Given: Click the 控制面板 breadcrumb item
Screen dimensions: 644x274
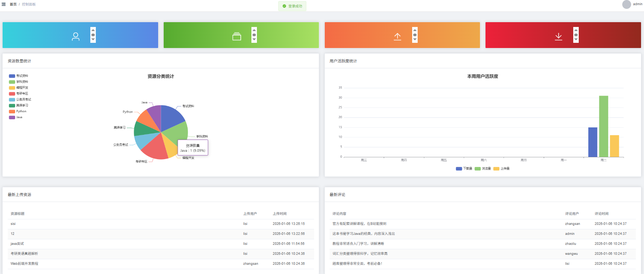Looking at the screenshot, I should point(29,4).
